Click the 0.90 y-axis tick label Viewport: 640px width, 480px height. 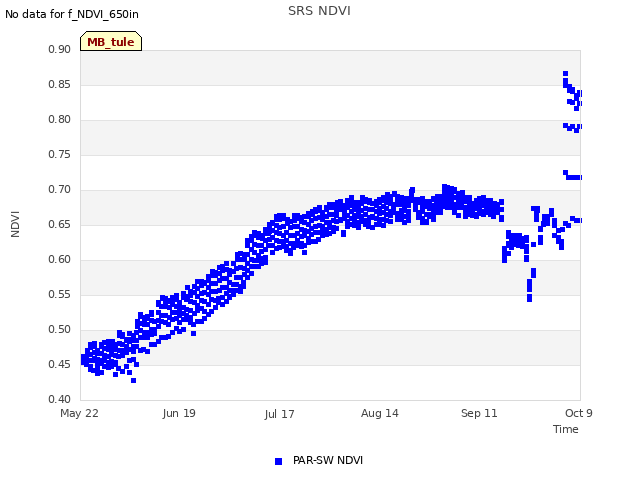tap(60, 49)
